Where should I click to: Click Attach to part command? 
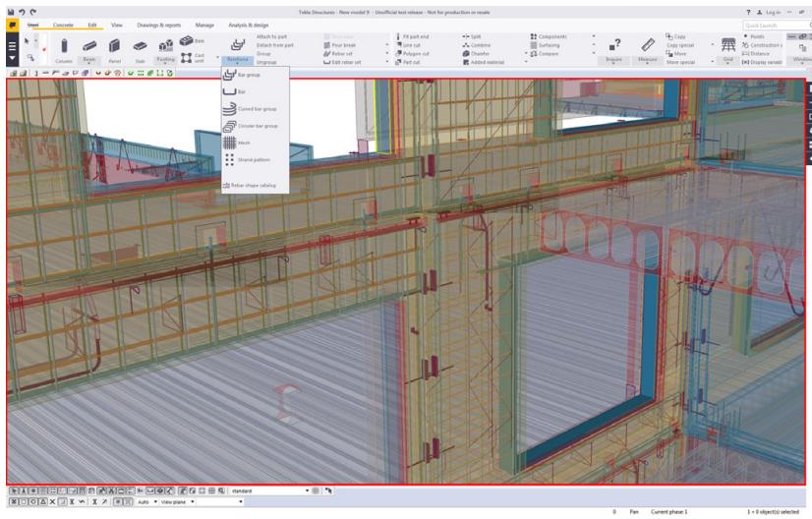point(272,36)
